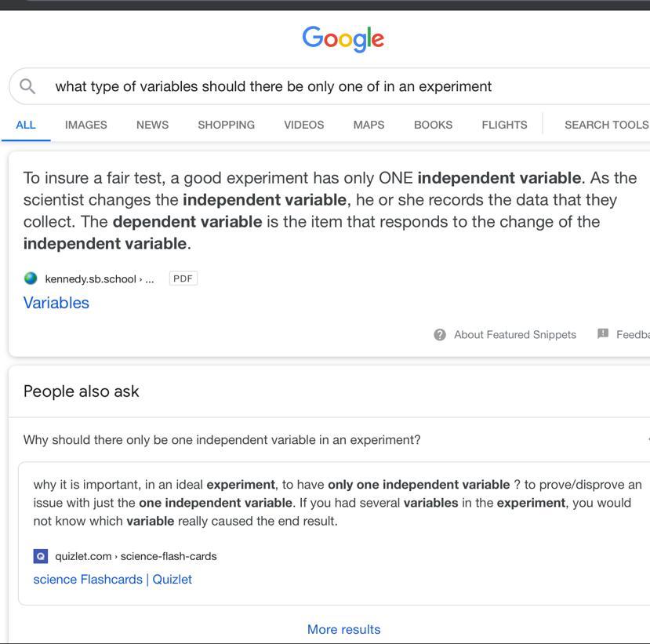Click the Feedback flag icon
Screen dimensions: 650x644
(603, 334)
